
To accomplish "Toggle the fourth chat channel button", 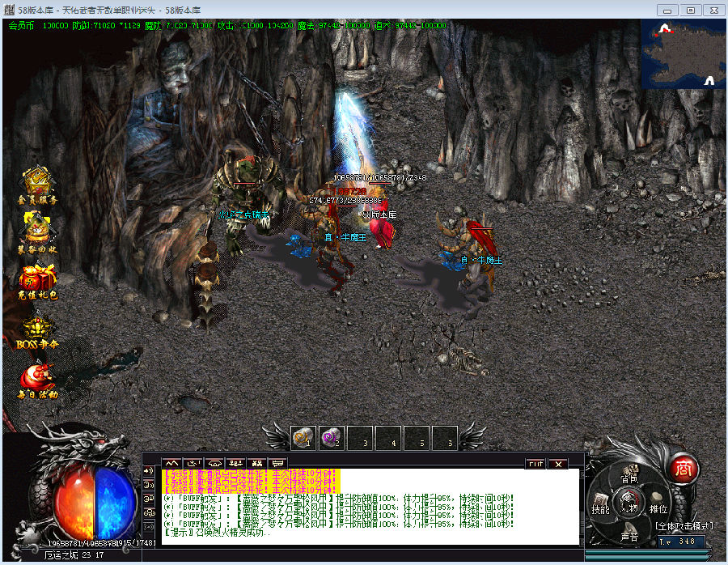I will (x=149, y=513).
